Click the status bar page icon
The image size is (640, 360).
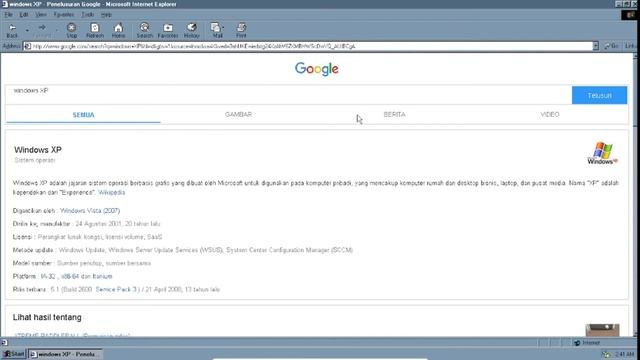pyautogui.click(x=4, y=343)
